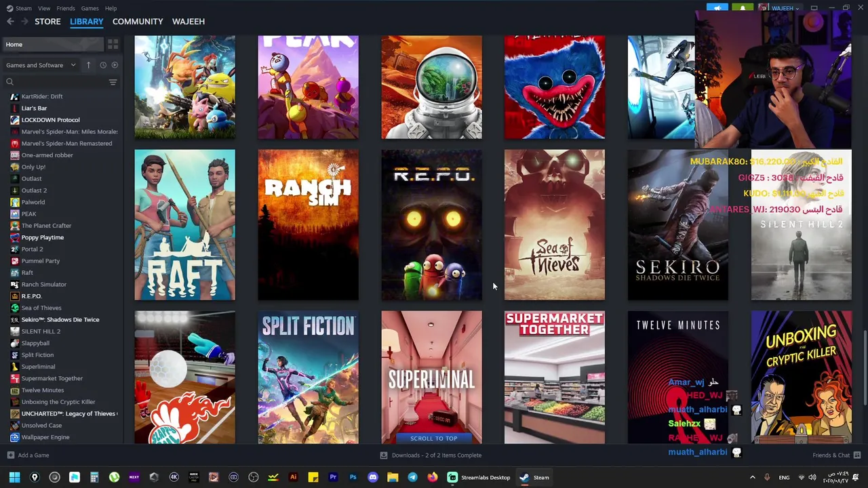Open the collections grid view icon beside Home
The image size is (868, 488).
click(x=113, y=44)
